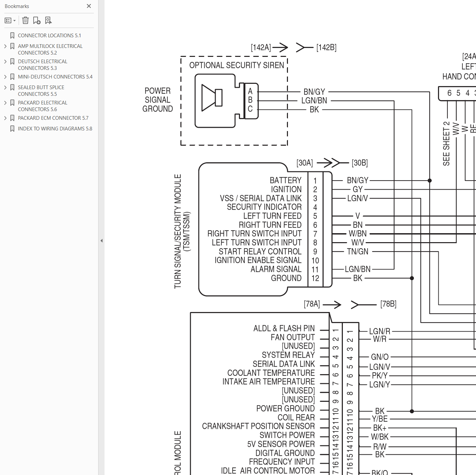Click 5V SENSOR POWER text

[x=281, y=444]
